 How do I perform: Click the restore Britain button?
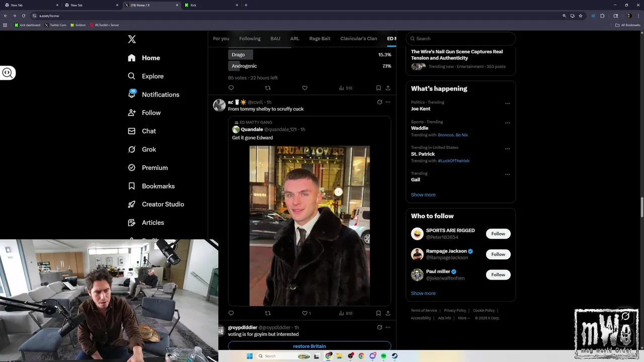[309, 346]
